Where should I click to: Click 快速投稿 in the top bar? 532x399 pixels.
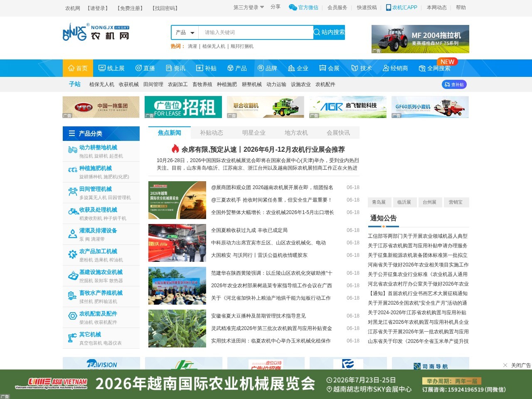click(367, 7)
